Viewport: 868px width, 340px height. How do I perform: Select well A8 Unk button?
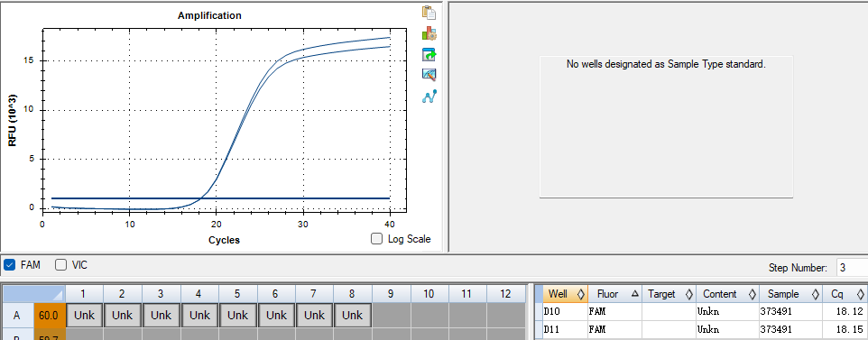[353, 316]
